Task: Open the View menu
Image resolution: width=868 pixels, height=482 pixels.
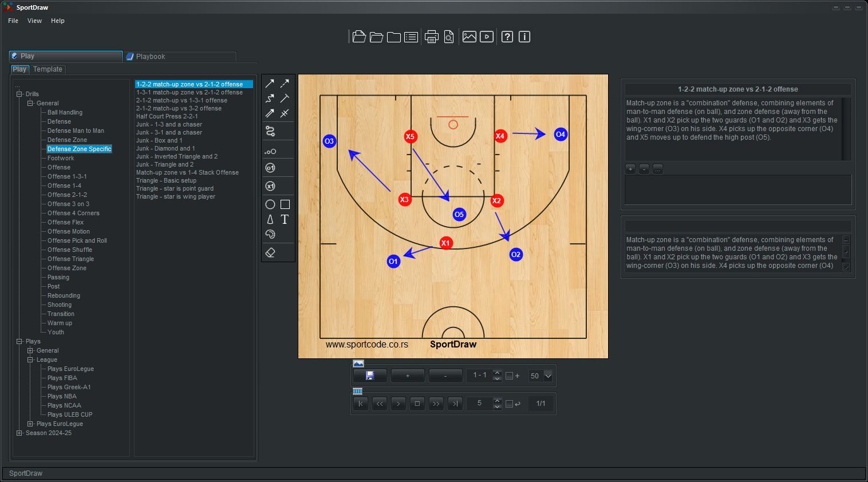Action: click(x=34, y=21)
